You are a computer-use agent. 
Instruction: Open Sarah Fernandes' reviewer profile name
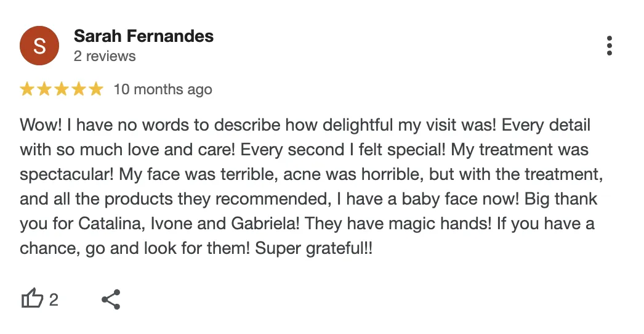click(x=143, y=36)
